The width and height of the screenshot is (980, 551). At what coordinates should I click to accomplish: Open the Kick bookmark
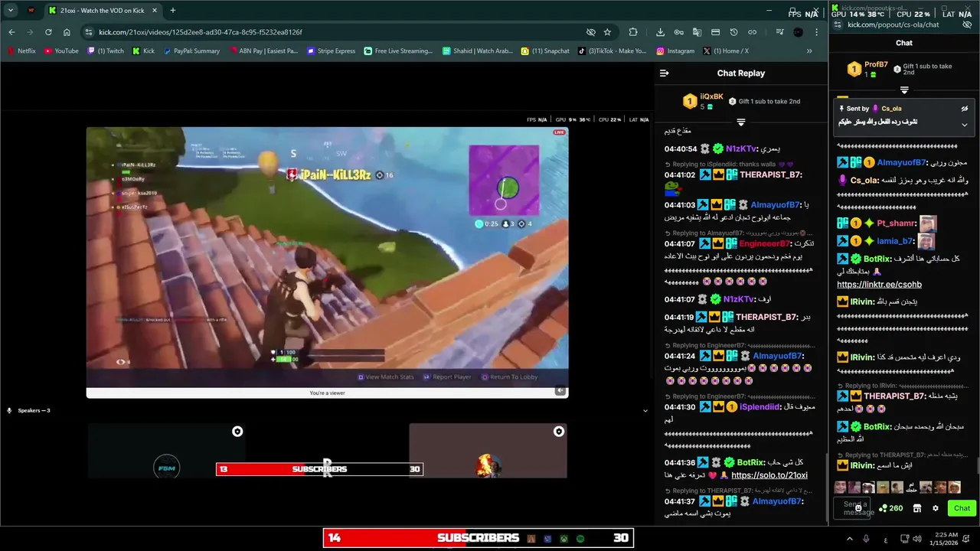(x=143, y=51)
